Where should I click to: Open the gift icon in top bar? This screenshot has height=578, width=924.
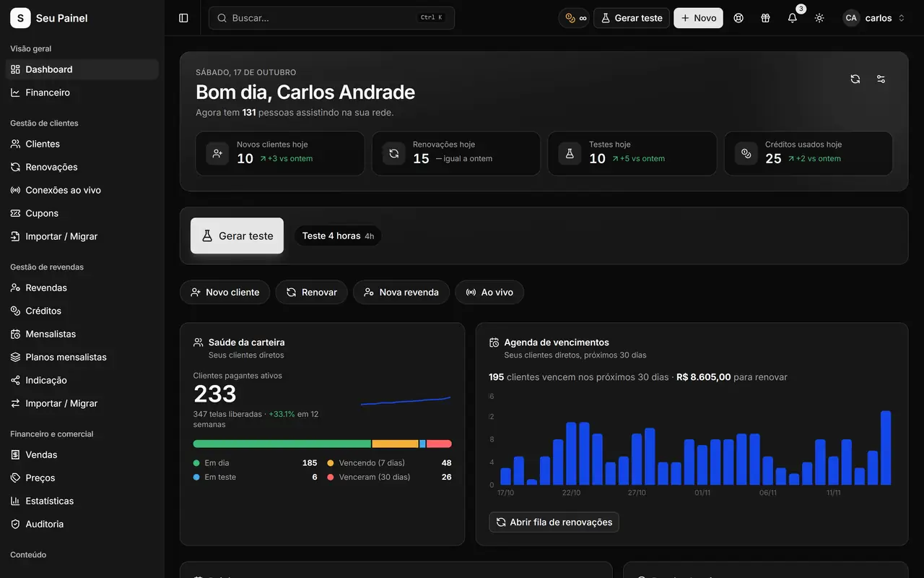[765, 18]
